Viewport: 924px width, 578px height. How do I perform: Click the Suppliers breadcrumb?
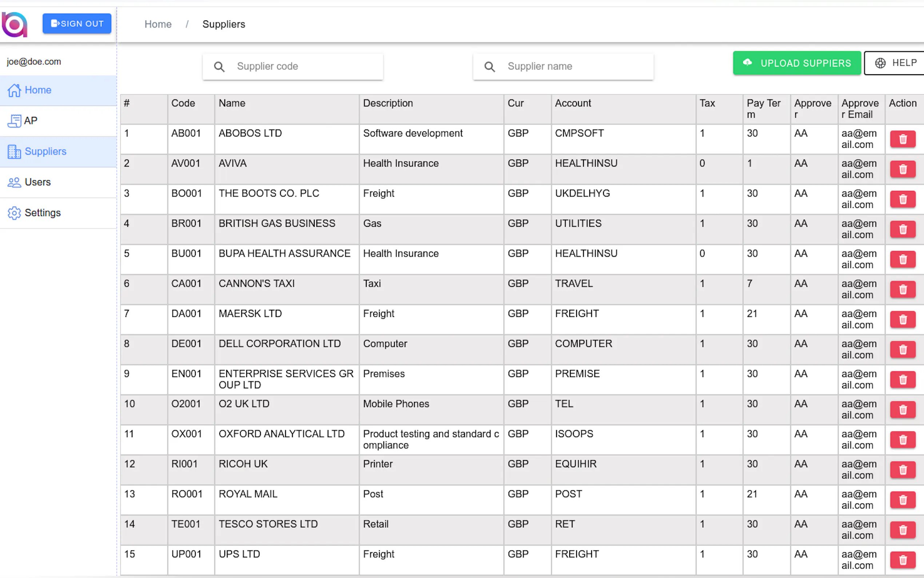tap(224, 24)
